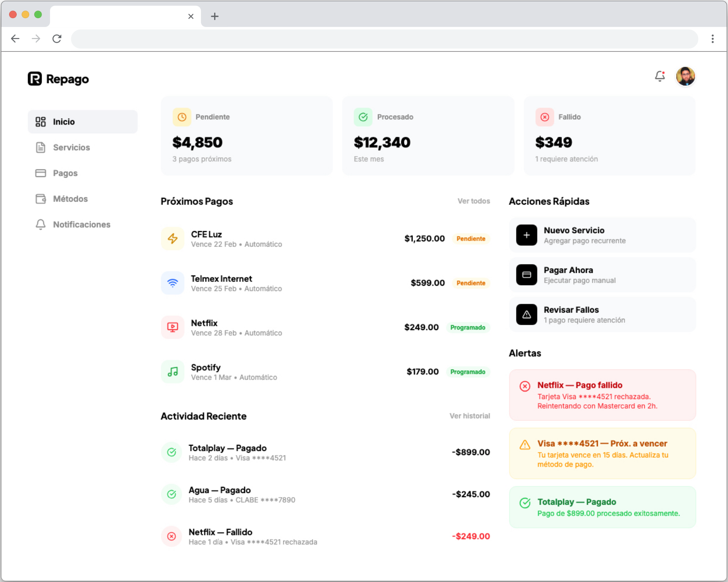Open a new browser tab

click(215, 16)
